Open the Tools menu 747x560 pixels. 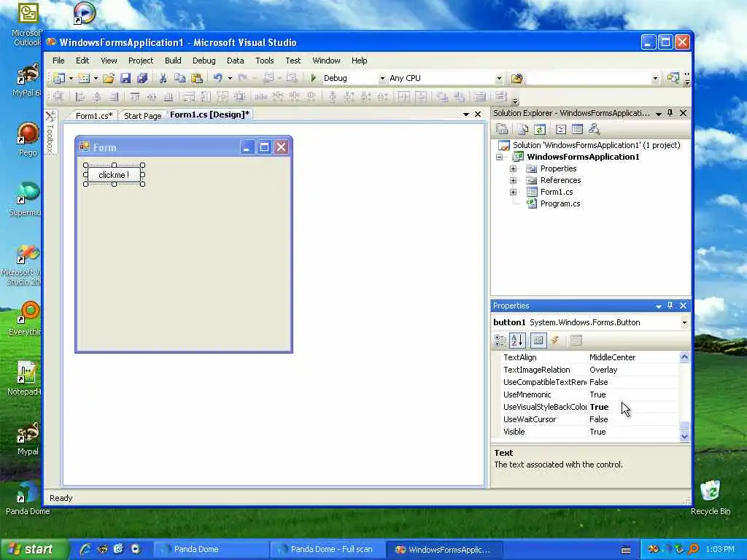coord(264,61)
